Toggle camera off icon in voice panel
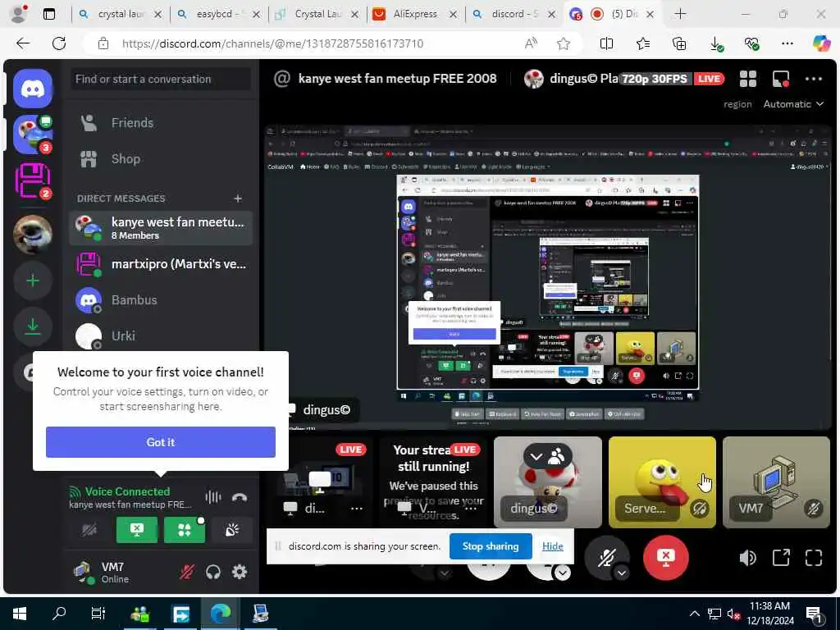Screen dimensions: 840x630 point(89,530)
